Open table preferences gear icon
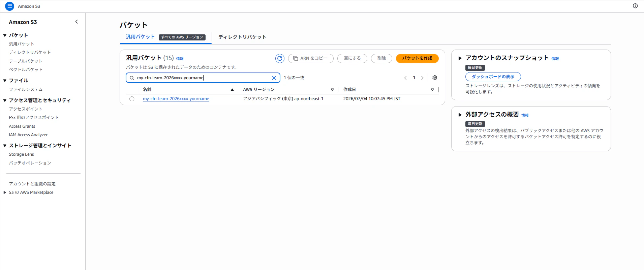Image resolution: width=644 pixels, height=270 pixels. pyautogui.click(x=435, y=78)
